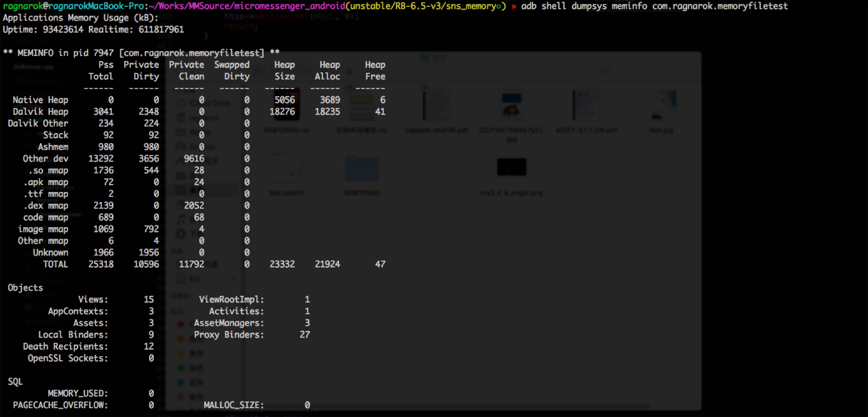This screenshot has width=868, height=417.
Task: Click the TOTAL Heap Size value 23332
Action: [282, 264]
